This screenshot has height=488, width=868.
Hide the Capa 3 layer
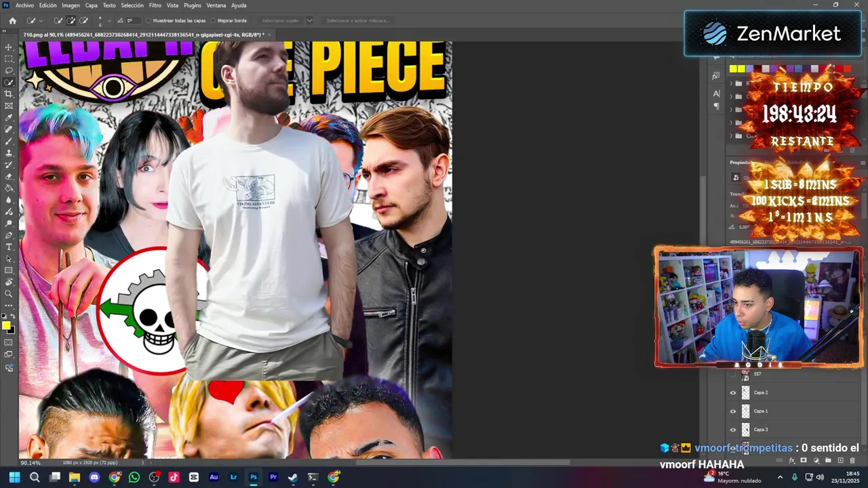732,429
